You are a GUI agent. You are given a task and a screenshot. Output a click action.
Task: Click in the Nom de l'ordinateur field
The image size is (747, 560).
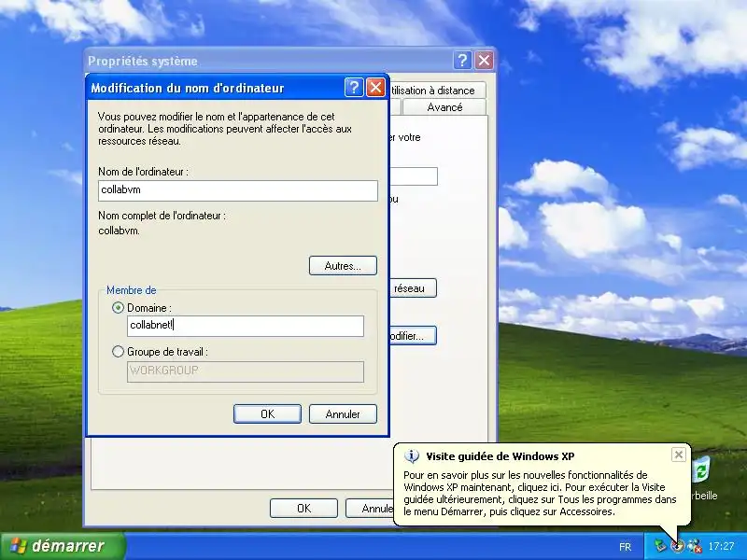pos(238,190)
